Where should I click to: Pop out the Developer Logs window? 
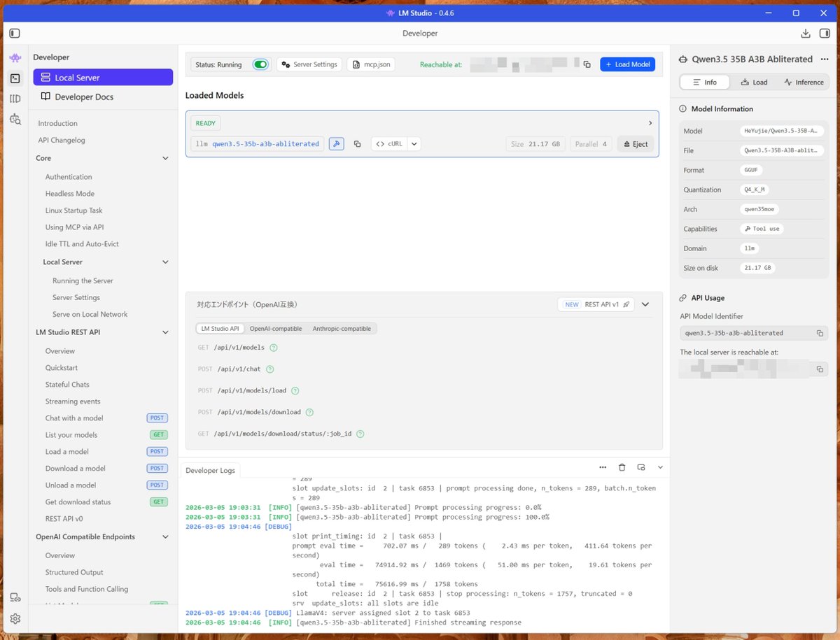[640, 467]
